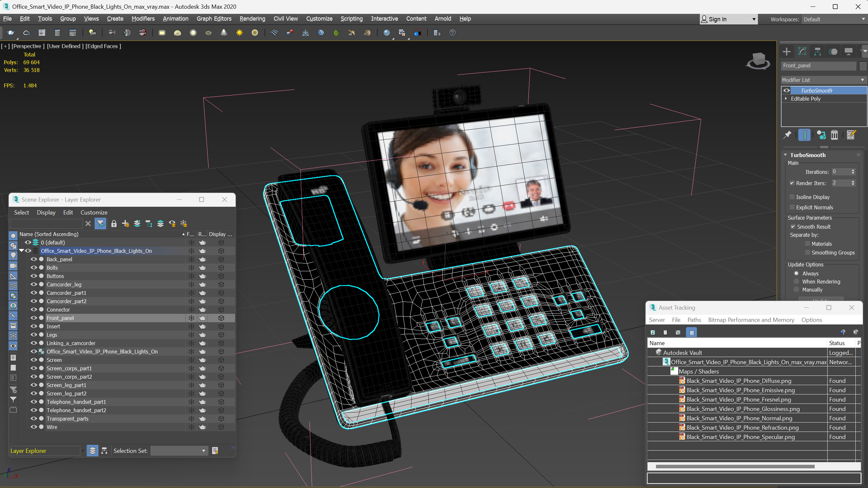Click the pyramid cone shape toolbar icon
Viewport: 868px width, 488px height.
[x=224, y=33]
